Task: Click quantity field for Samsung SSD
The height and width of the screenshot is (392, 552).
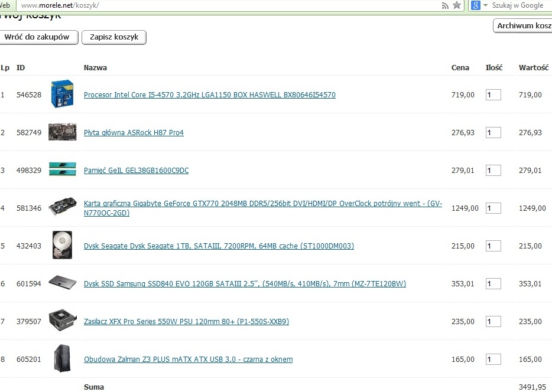Action: tap(493, 284)
